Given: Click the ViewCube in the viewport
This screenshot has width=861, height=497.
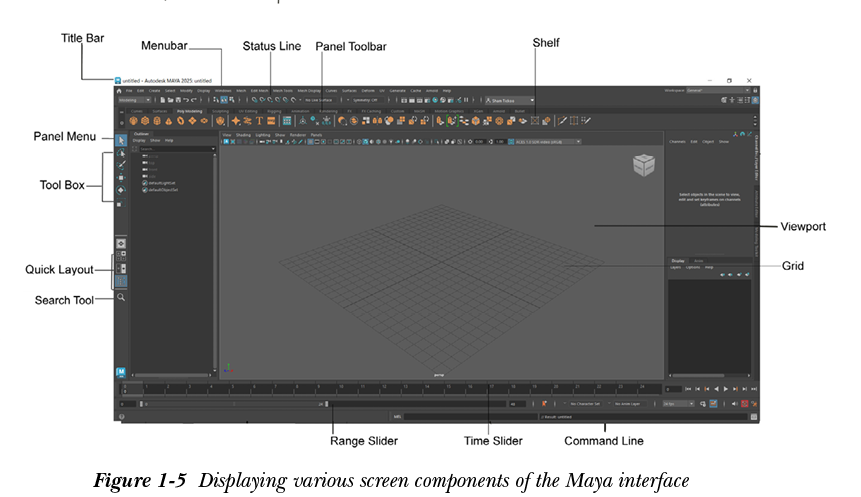Looking at the screenshot, I should pos(641,167).
